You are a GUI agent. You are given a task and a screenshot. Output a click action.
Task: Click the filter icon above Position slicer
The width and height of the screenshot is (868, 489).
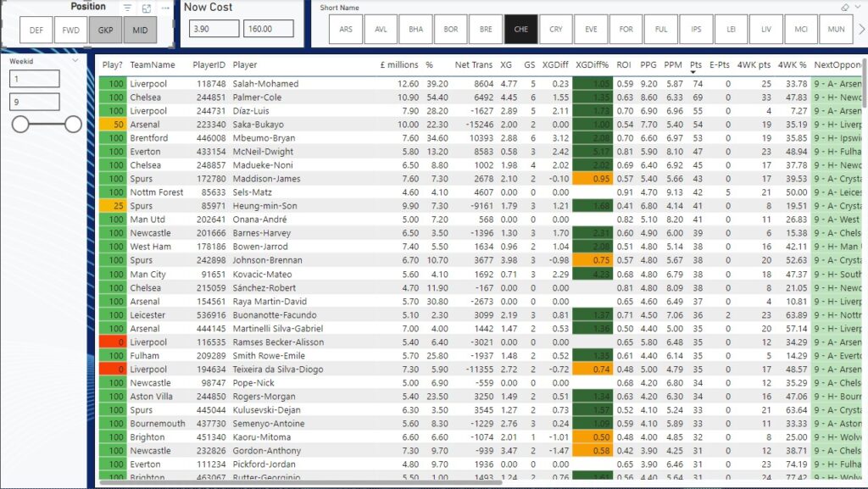(x=127, y=8)
